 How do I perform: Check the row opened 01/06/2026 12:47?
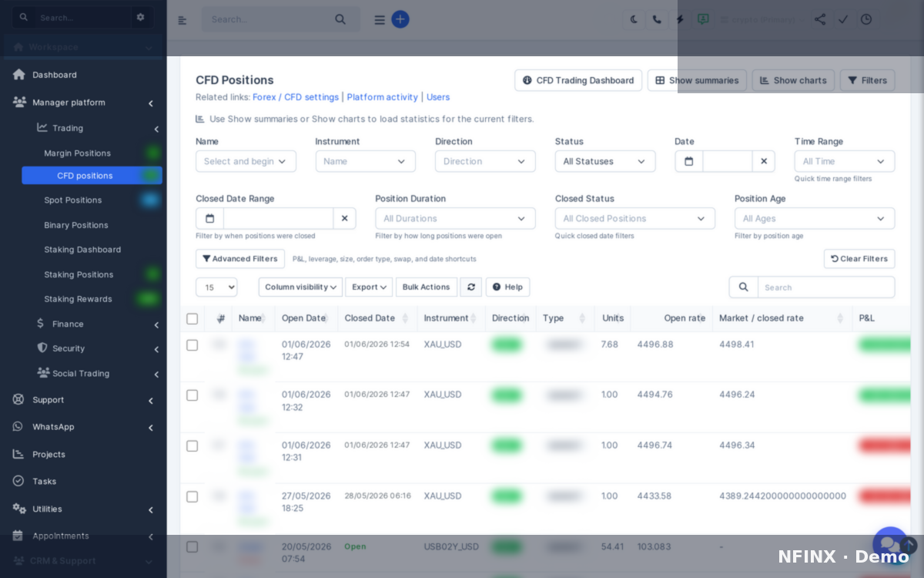click(x=192, y=344)
